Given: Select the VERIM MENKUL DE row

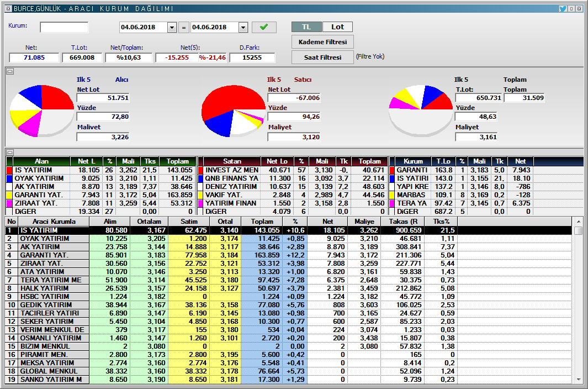Looking at the screenshot, I should point(288,330).
